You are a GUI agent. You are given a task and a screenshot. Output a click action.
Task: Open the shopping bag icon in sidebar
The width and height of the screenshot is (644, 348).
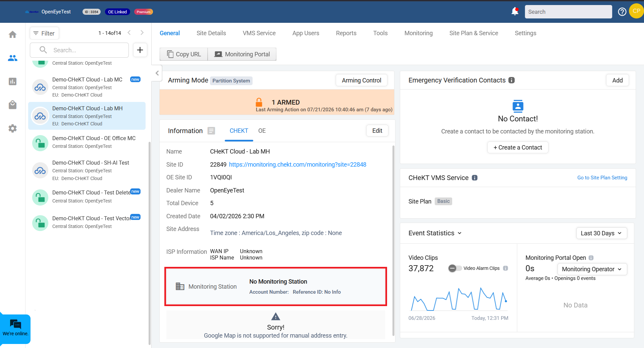coord(13,105)
